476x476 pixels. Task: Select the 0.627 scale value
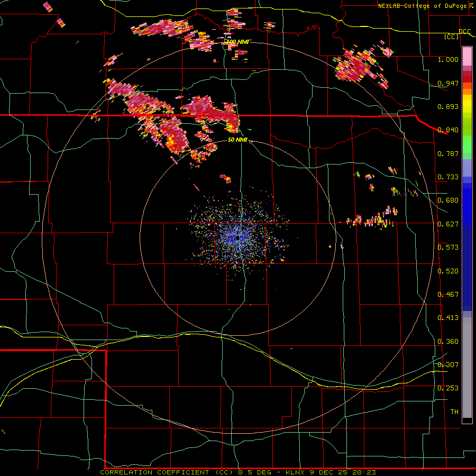click(448, 224)
